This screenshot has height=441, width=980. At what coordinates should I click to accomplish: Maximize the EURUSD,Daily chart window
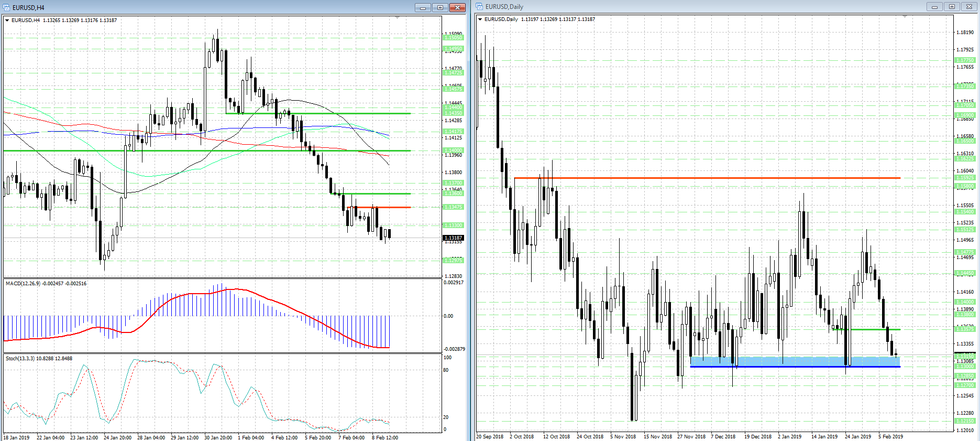tap(951, 7)
